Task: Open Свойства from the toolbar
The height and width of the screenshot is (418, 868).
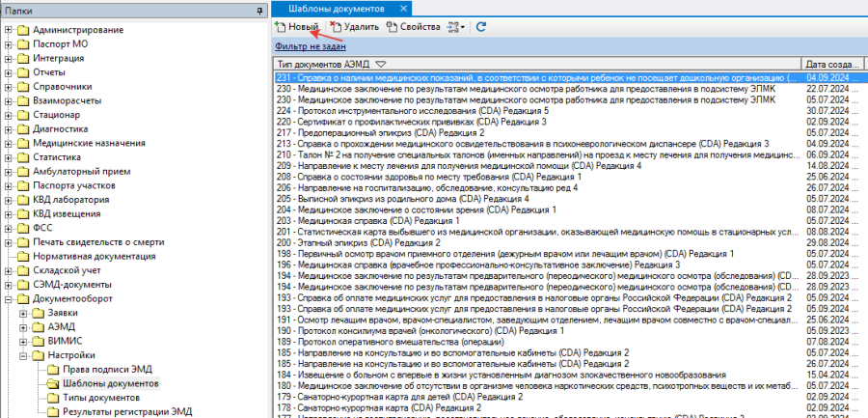Action: click(413, 27)
